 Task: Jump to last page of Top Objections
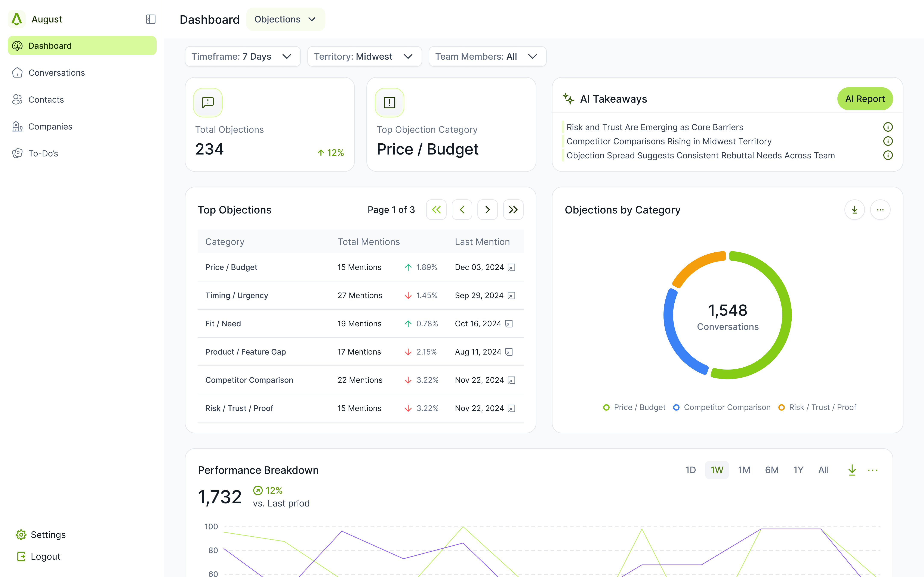513,210
